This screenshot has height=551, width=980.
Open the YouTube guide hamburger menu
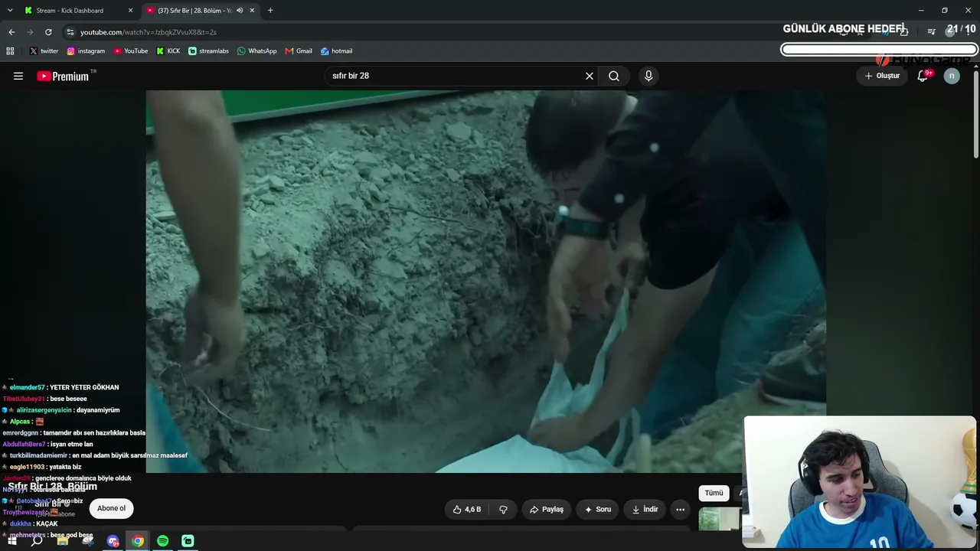18,76
